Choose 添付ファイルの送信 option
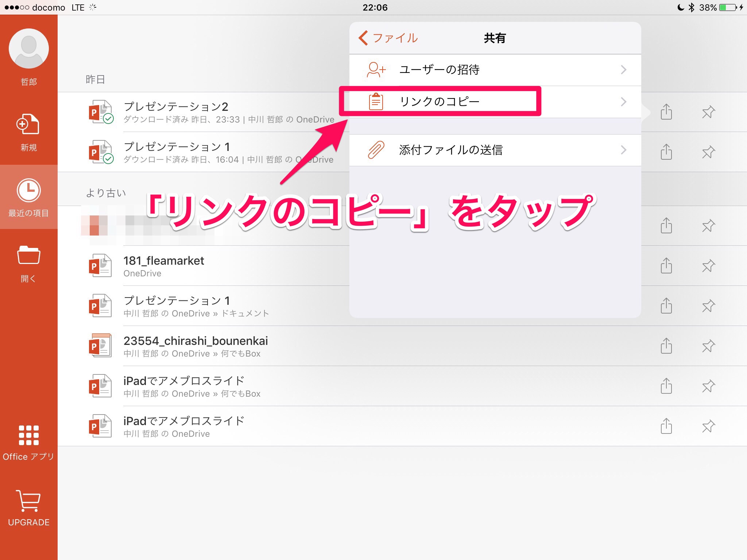Image resolution: width=747 pixels, height=560 pixels. [451, 150]
